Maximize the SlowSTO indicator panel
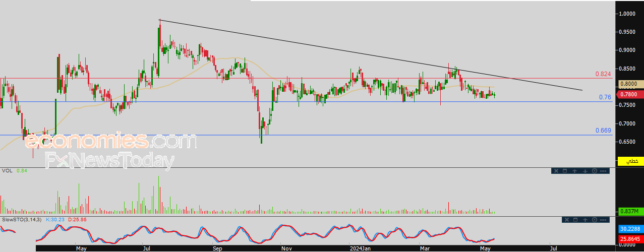The height and width of the screenshot is (252, 644). (x=575, y=220)
